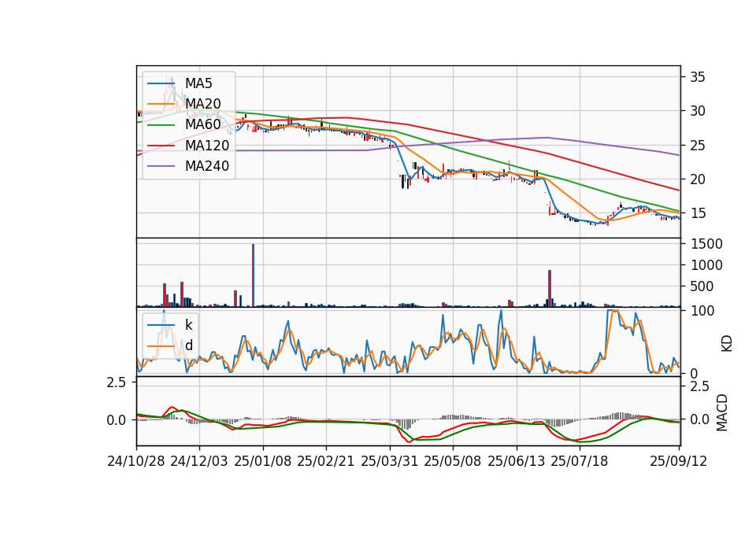The image size is (756, 543).
Task: Click the price axis value 15
Action: (x=697, y=213)
